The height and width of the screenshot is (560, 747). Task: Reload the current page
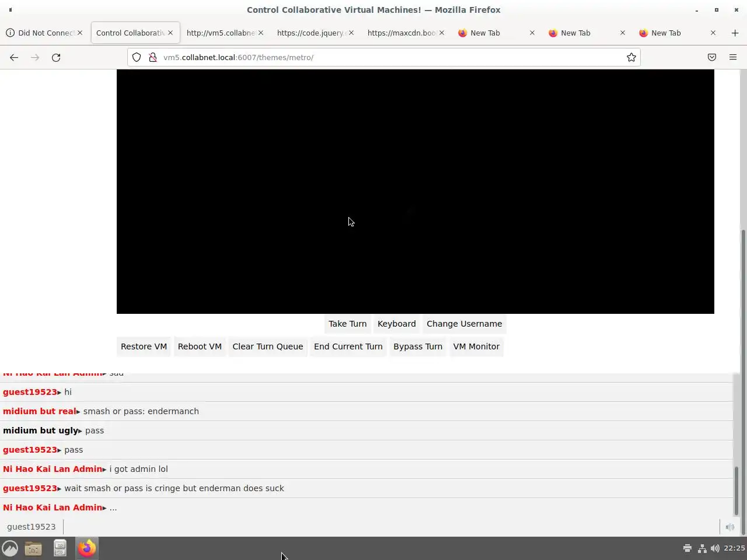pyautogui.click(x=56, y=57)
